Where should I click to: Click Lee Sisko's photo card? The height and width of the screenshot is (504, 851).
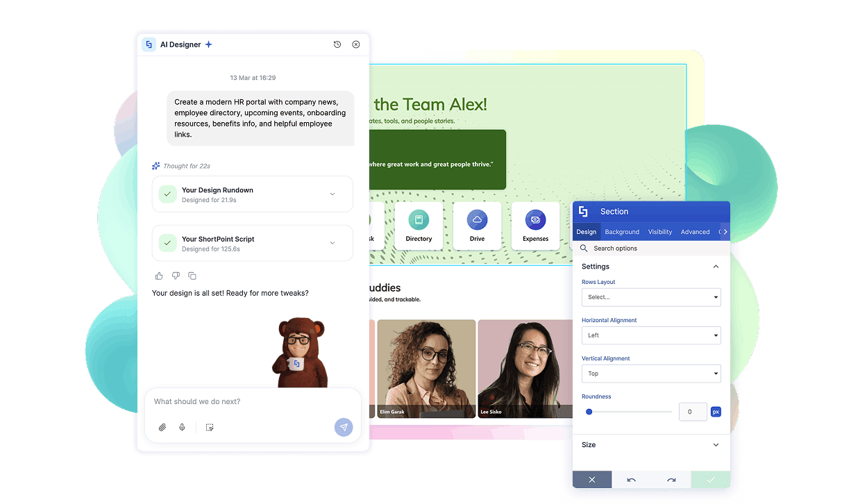[527, 369]
